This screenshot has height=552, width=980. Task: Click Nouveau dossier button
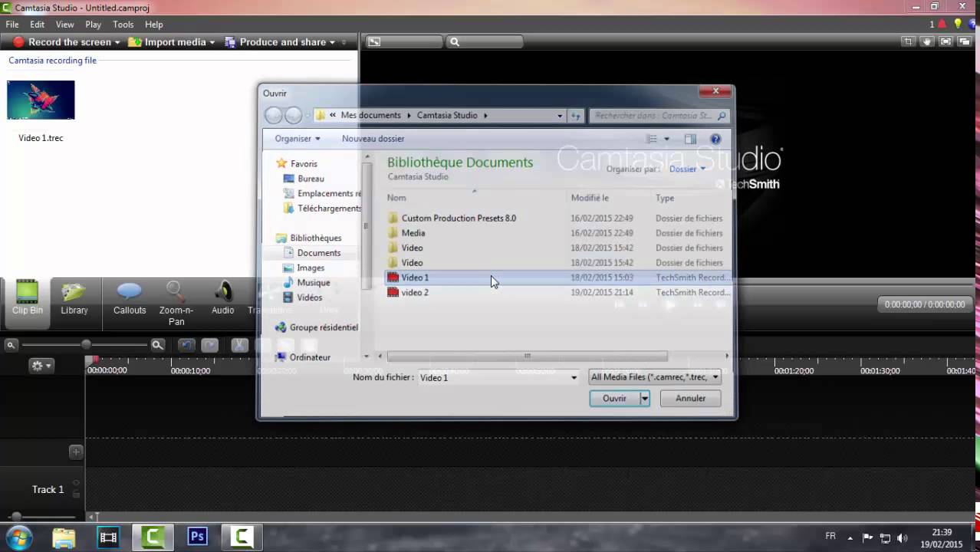pyautogui.click(x=373, y=139)
